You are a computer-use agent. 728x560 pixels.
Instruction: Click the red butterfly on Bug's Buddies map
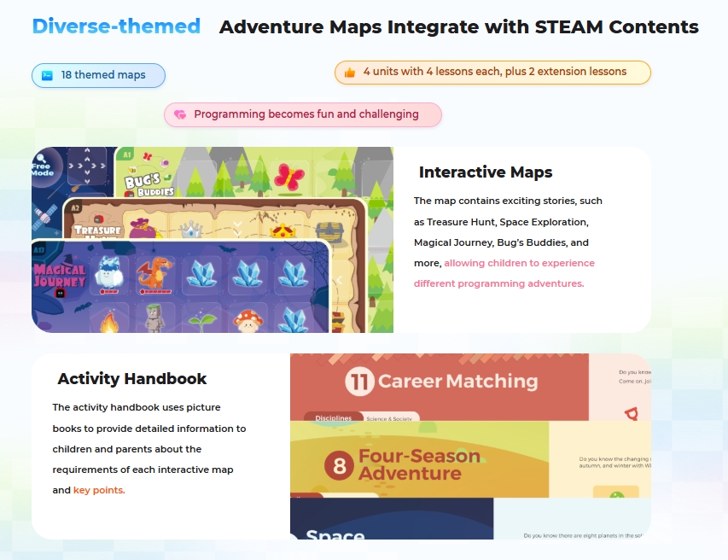tap(289, 177)
